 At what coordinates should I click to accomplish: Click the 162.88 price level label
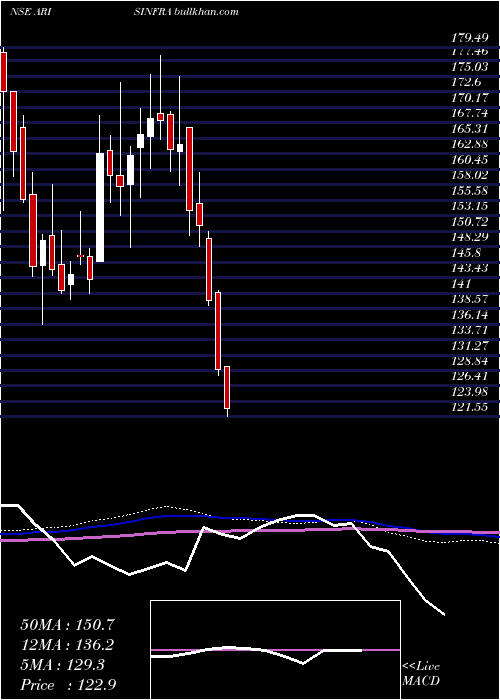point(470,144)
